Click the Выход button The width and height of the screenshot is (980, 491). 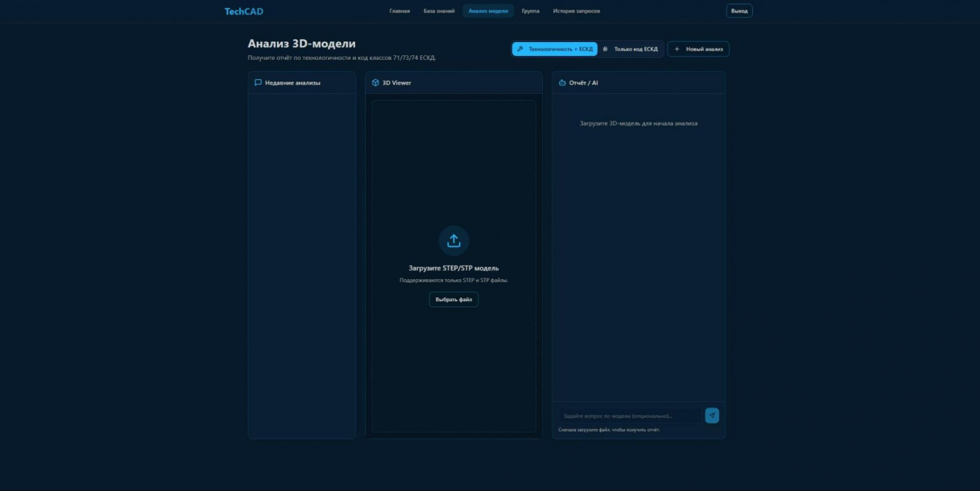click(739, 11)
